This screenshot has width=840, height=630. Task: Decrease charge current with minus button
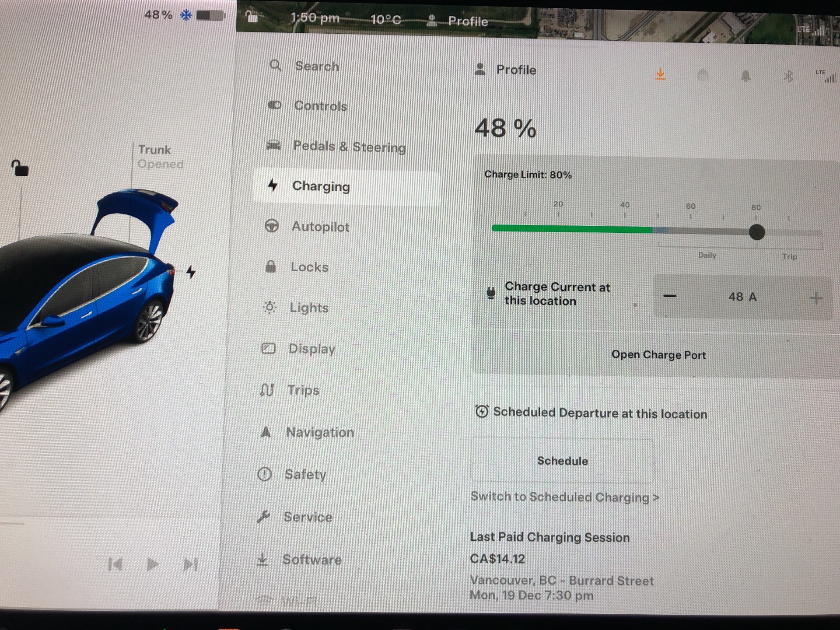click(669, 296)
